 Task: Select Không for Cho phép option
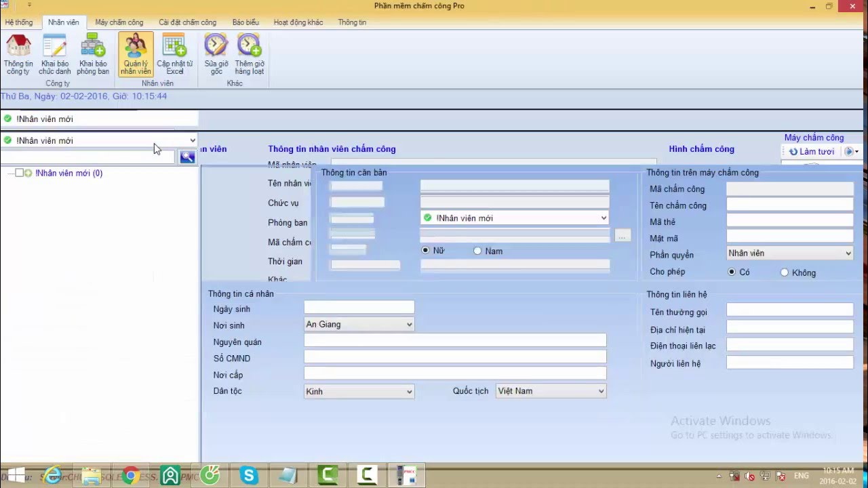coord(785,272)
